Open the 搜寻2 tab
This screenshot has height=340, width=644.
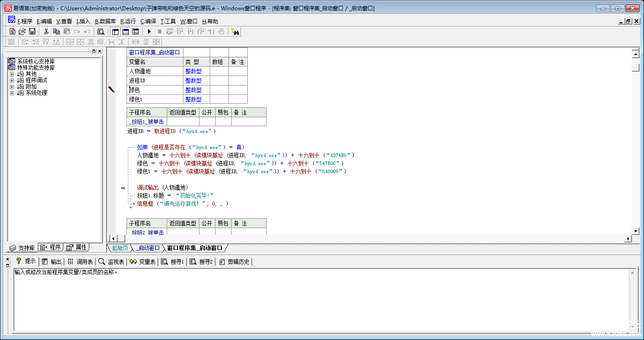(201, 262)
